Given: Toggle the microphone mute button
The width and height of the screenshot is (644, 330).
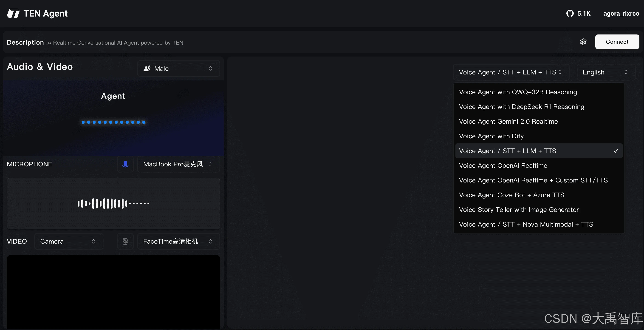Looking at the screenshot, I should click(125, 164).
